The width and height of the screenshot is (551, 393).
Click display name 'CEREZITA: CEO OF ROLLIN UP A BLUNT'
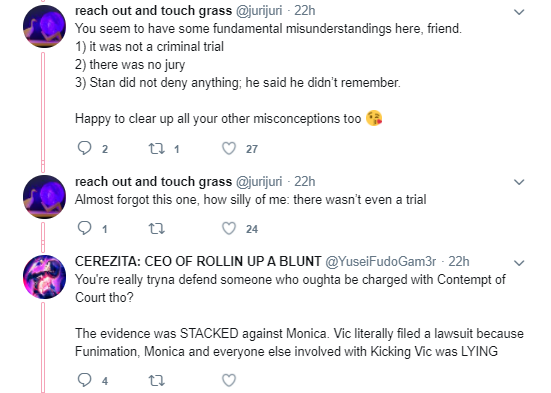[198, 262]
